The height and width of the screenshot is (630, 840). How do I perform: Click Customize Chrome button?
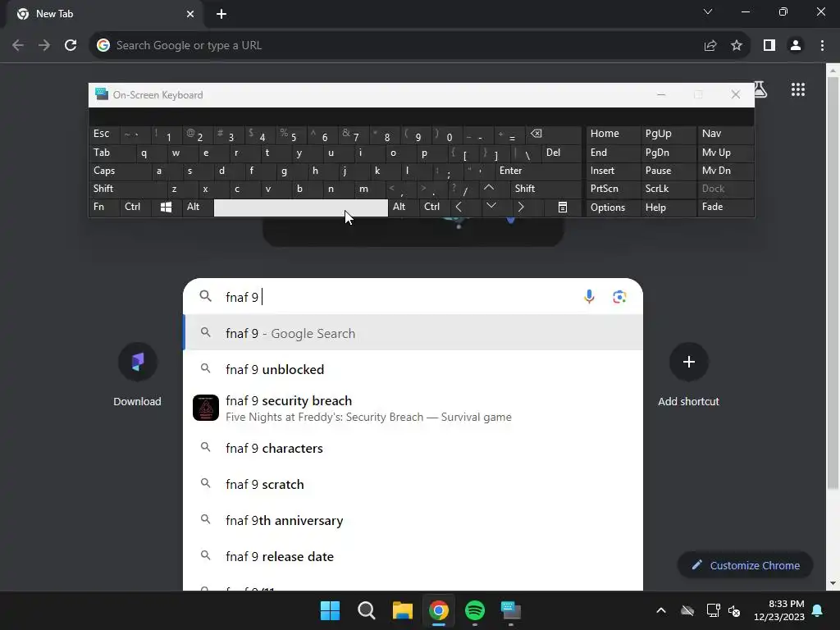(745, 565)
